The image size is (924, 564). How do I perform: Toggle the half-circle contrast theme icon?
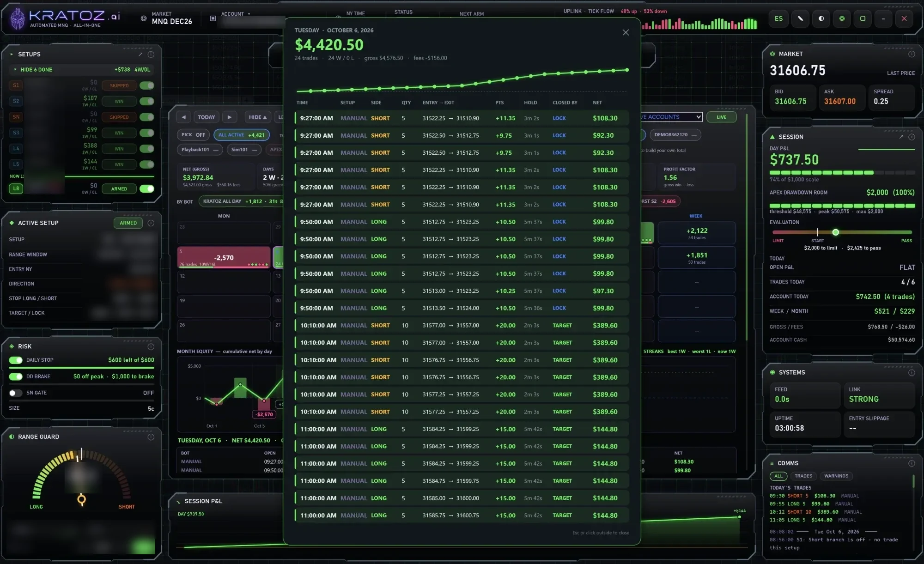pyautogui.click(x=821, y=18)
